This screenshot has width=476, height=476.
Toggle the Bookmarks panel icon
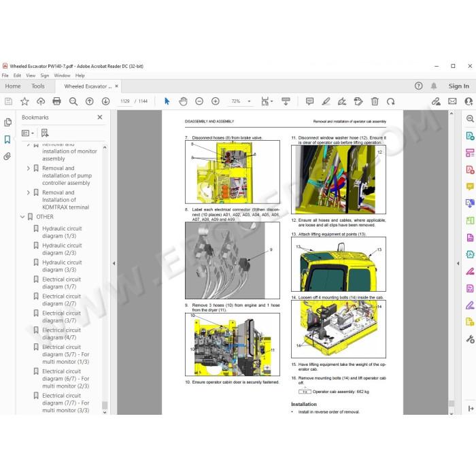coord(7,139)
